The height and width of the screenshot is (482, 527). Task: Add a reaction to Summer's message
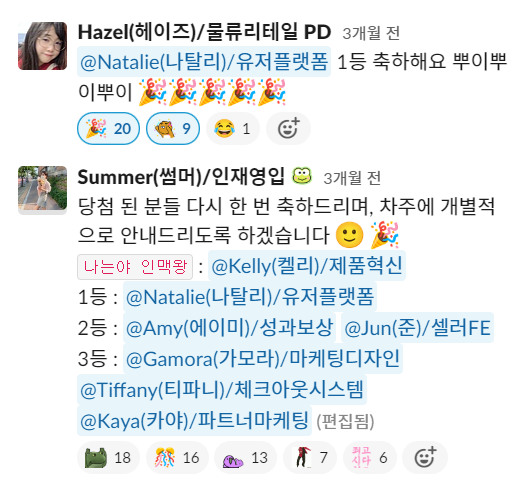pos(425,457)
